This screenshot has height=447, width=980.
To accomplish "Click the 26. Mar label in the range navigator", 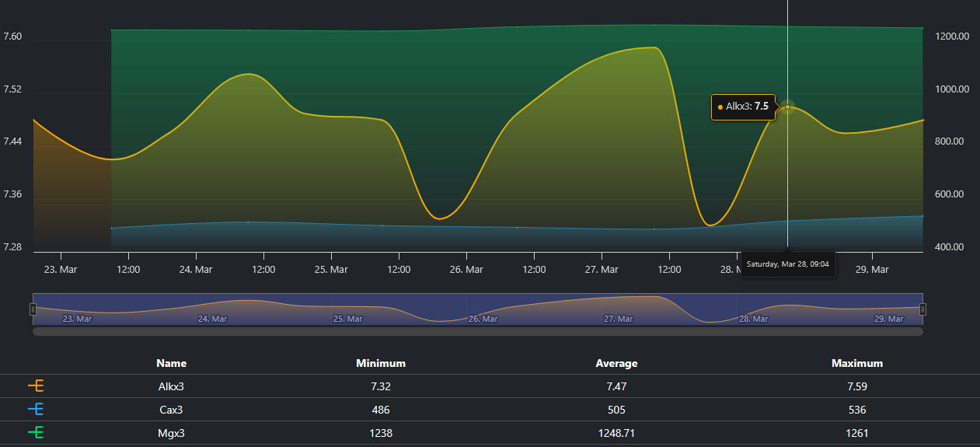I will point(483,319).
